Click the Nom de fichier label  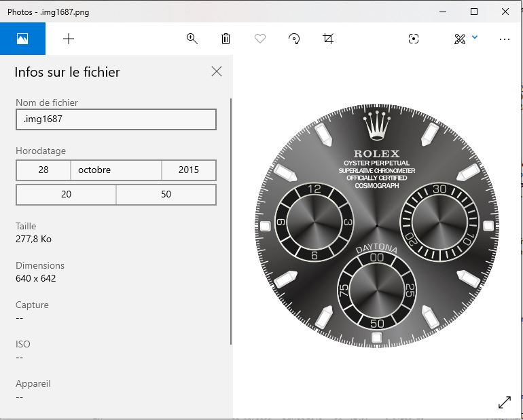pyautogui.click(x=47, y=102)
